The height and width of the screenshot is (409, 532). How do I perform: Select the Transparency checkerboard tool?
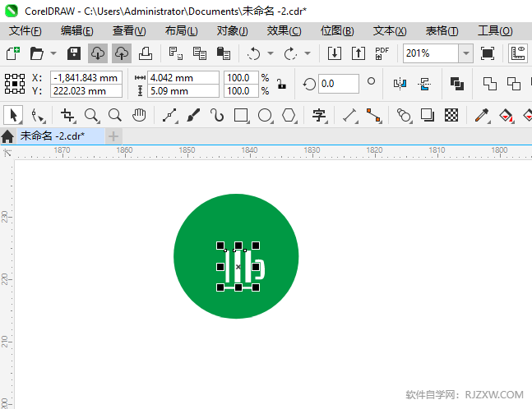(451, 115)
